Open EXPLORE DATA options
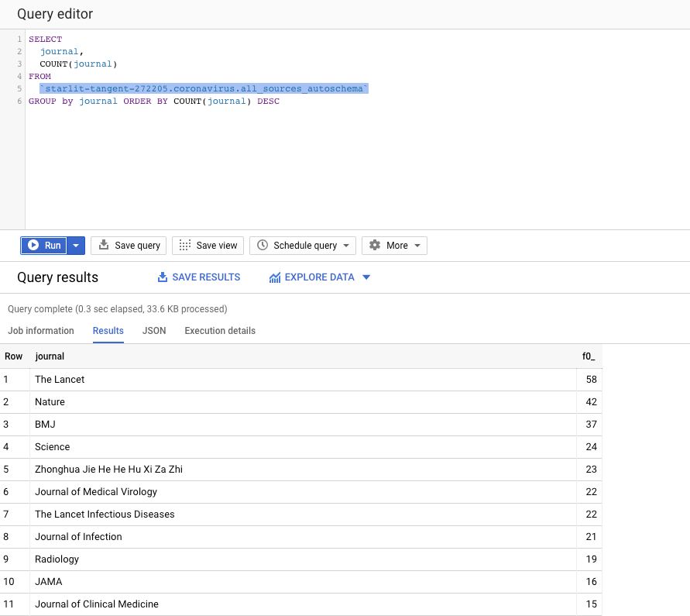The width and height of the screenshot is (690, 616). point(320,277)
